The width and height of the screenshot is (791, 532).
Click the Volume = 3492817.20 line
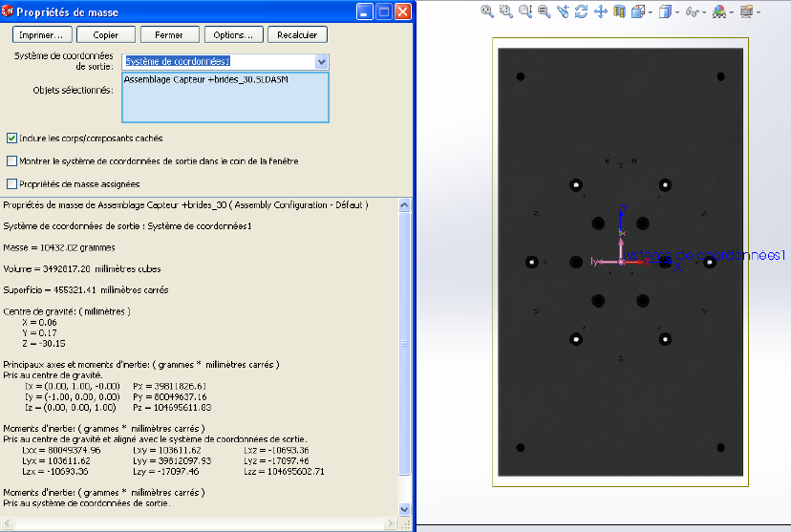(82, 268)
